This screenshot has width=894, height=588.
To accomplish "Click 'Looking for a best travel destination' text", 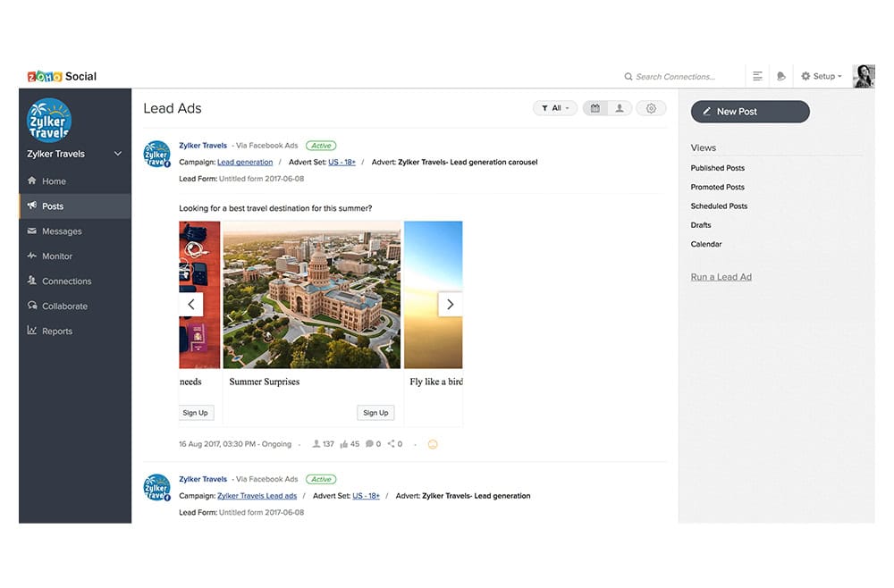I will [275, 208].
